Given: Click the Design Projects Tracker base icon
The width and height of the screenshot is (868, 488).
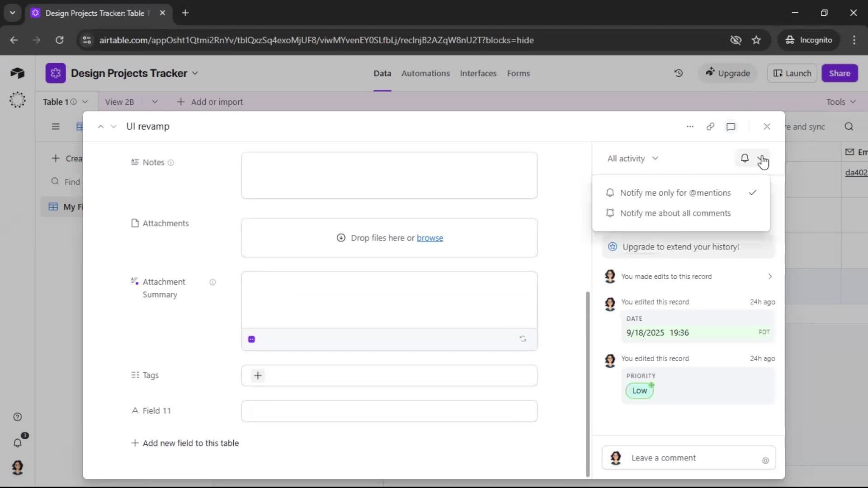Looking at the screenshot, I should (x=56, y=73).
